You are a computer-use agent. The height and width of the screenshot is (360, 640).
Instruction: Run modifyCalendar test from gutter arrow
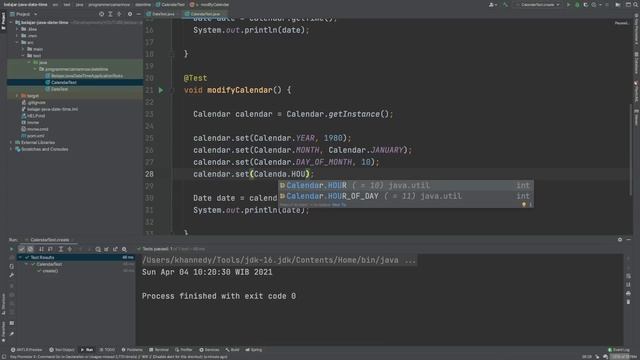click(x=161, y=90)
